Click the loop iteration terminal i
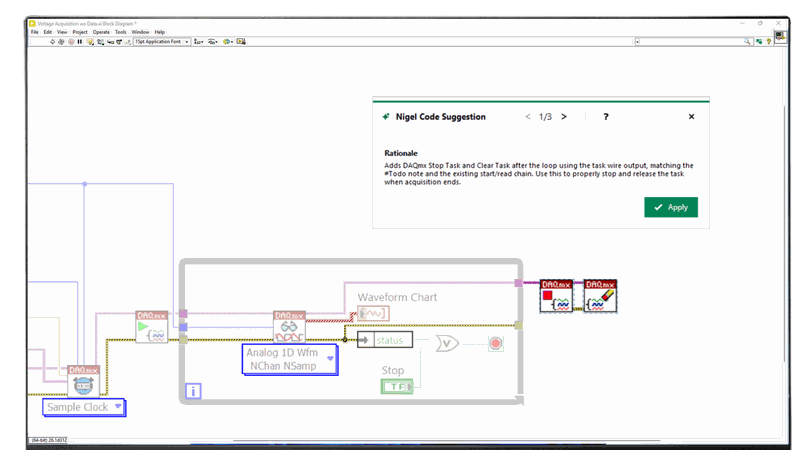Screen dimensions: 800x450 [x=193, y=391]
